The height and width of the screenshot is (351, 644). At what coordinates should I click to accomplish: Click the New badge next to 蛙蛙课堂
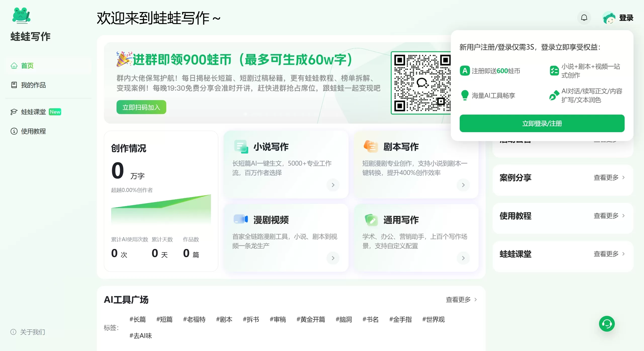55,112
